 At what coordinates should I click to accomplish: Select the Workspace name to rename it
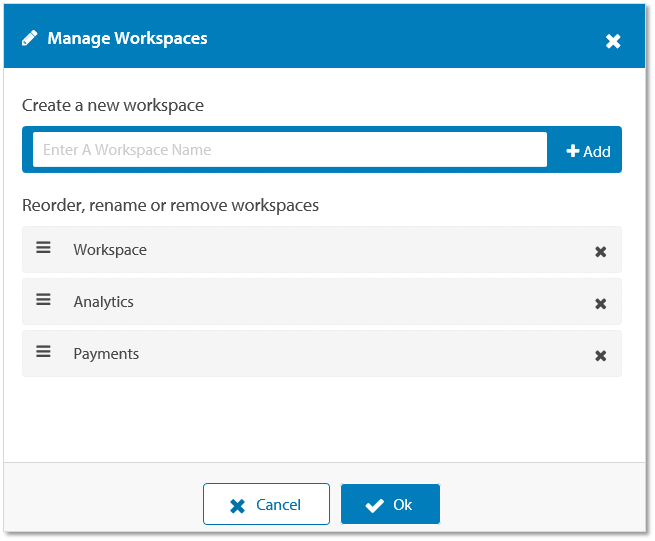point(110,250)
